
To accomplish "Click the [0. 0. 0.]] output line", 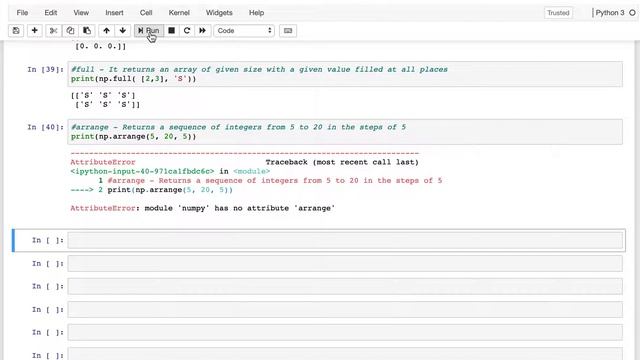I will tap(100, 46).
